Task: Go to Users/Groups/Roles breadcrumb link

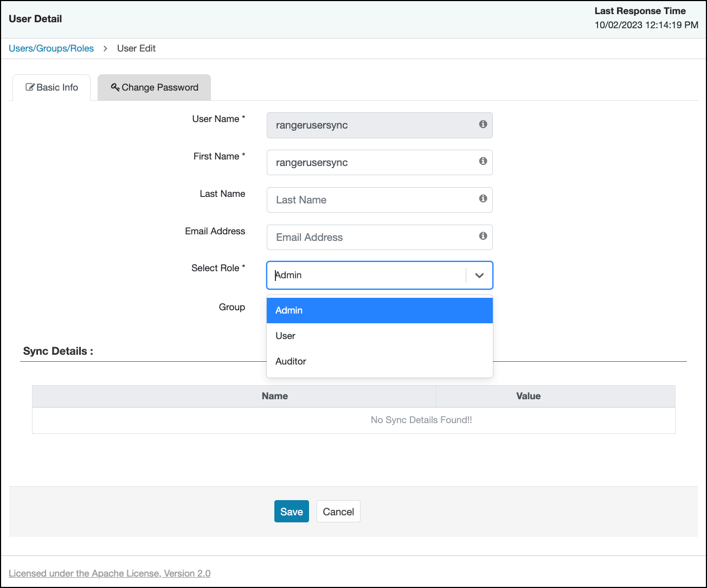Action: 51,48
